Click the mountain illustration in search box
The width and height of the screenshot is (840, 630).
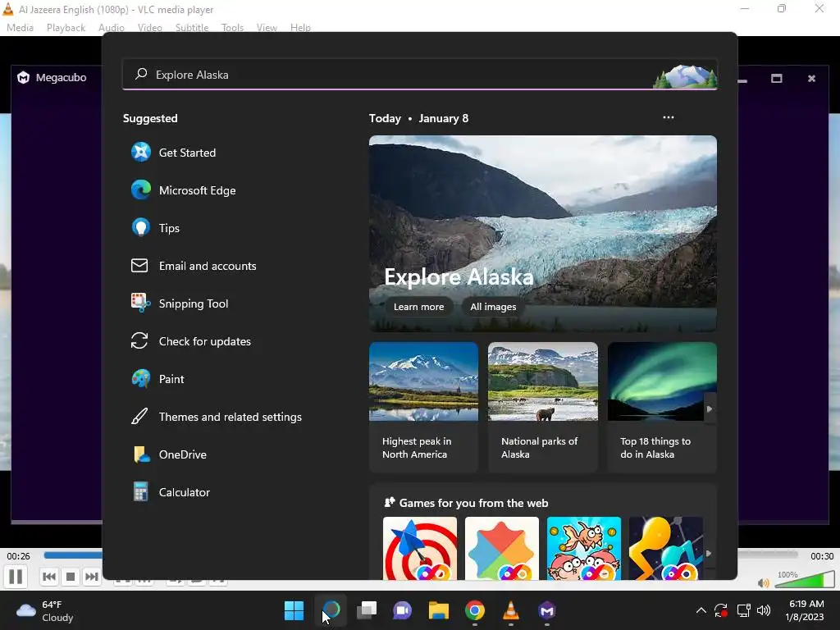click(x=685, y=76)
